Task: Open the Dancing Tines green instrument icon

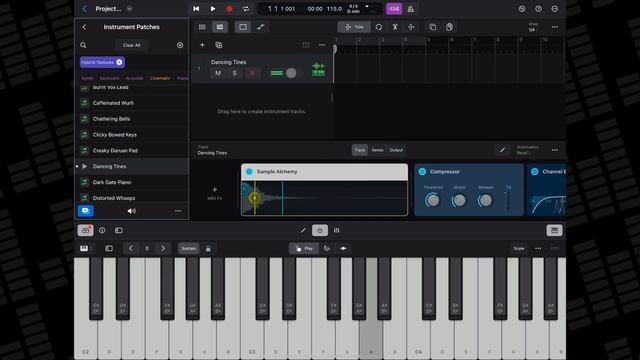Action: point(318,69)
